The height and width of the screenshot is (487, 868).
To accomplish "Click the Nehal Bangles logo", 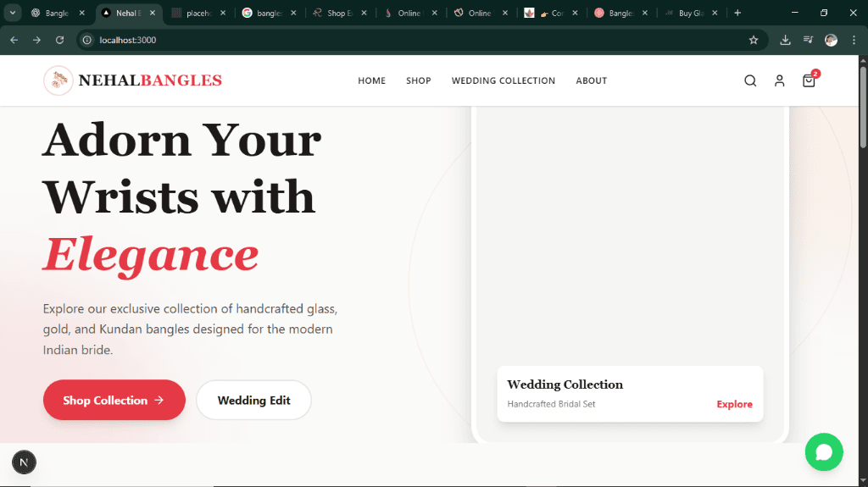I will [133, 80].
